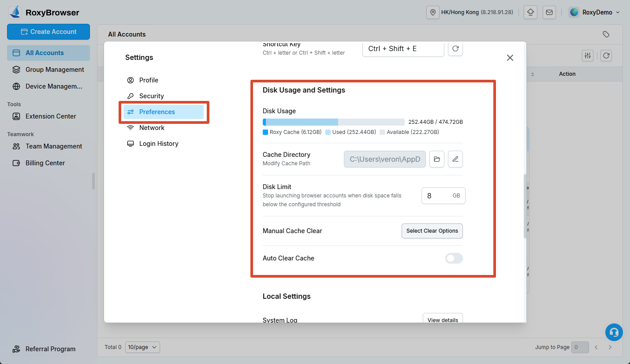Viewport: 630px width, 364px height.
Task: Click the Disk Usage progress bar
Action: 334,122
